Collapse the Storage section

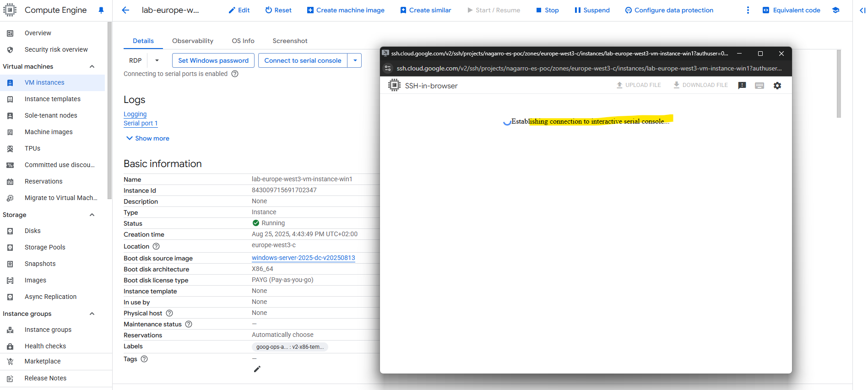92,215
